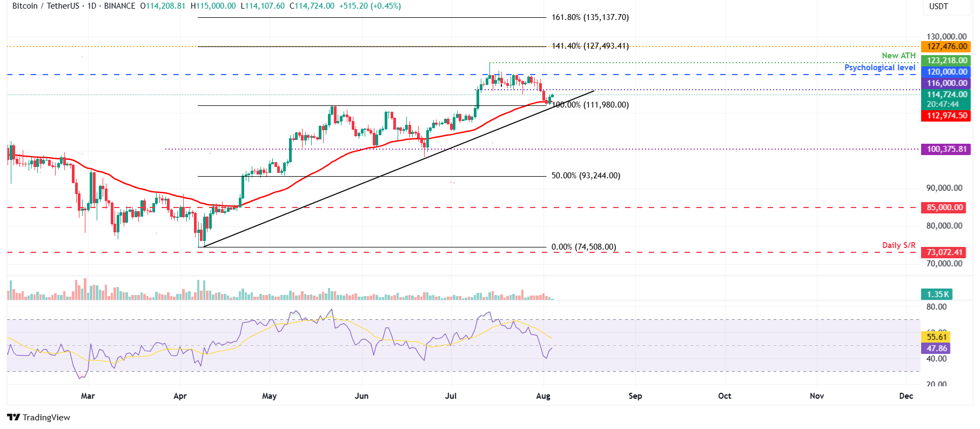Click the red 112,974.50 moving average label
The height and width of the screenshot is (429, 980).
945,116
